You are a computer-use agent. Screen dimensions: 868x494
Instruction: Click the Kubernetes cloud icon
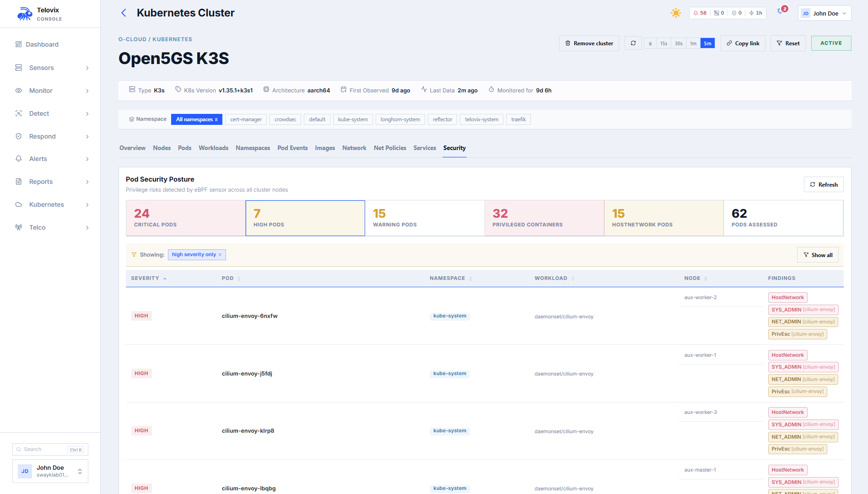click(19, 204)
